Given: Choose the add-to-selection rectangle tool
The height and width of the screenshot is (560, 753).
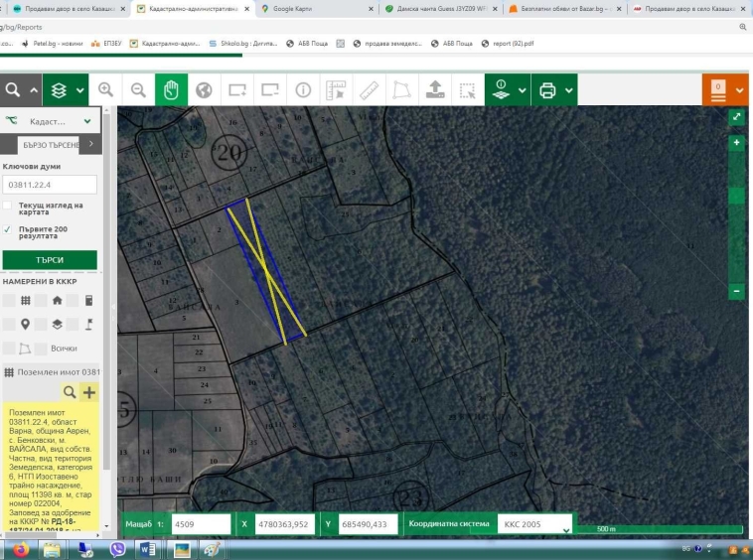Looking at the screenshot, I should coord(237,89).
